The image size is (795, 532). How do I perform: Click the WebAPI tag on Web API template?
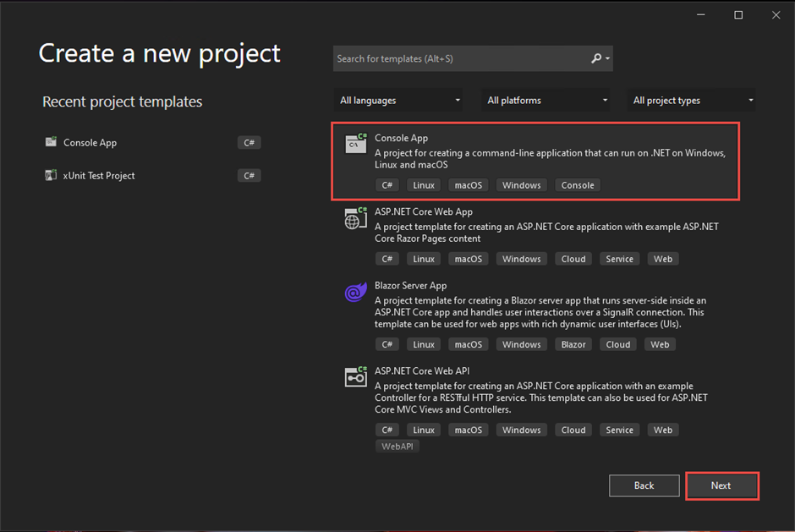[x=397, y=446]
